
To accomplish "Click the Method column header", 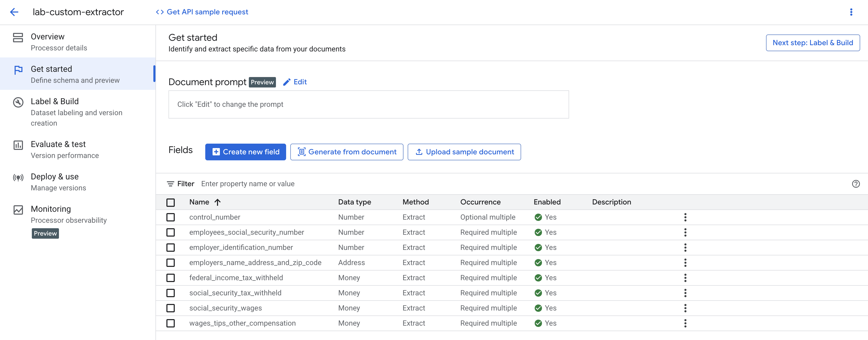I will point(415,202).
